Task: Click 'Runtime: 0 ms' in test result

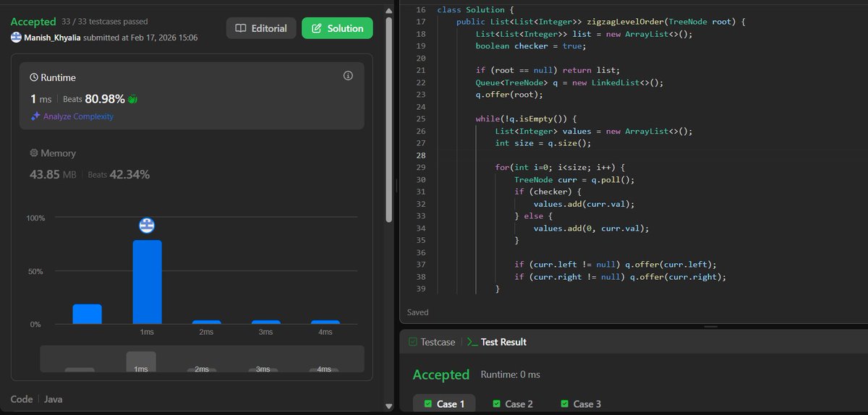Action: [x=510, y=375]
